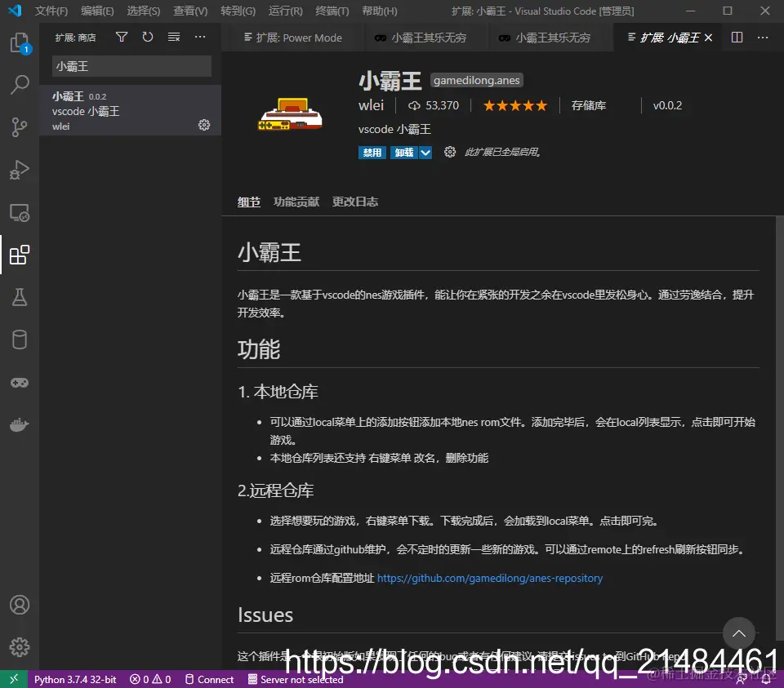
Task: Open editor more actions ellipsis menu
Action: 763,37
